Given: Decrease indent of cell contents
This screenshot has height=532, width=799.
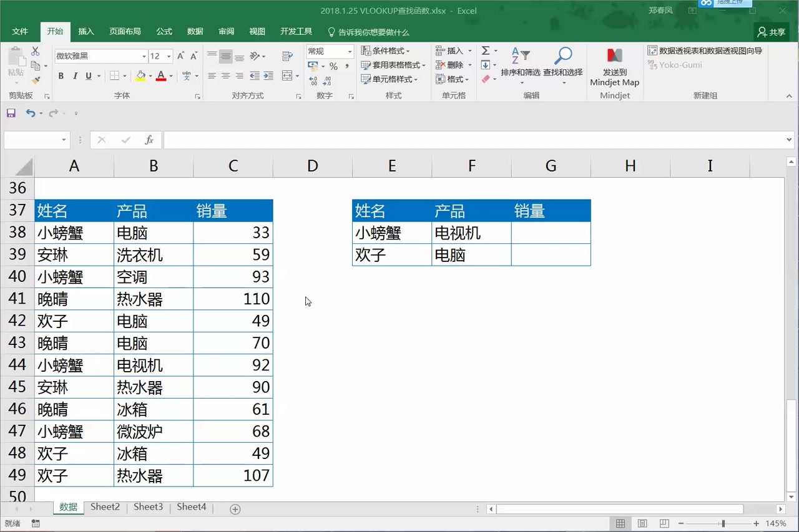Looking at the screenshot, I should tap(255, 76).
